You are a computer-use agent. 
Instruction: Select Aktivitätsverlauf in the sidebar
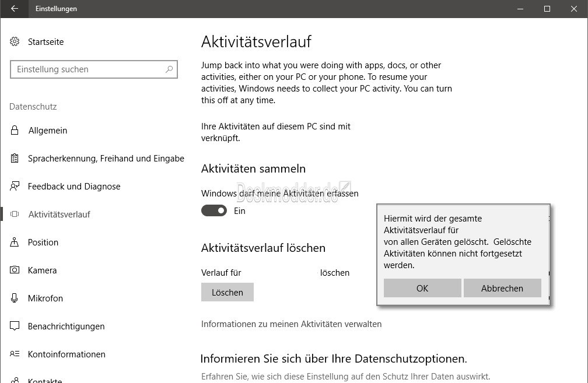pos(60,215)
